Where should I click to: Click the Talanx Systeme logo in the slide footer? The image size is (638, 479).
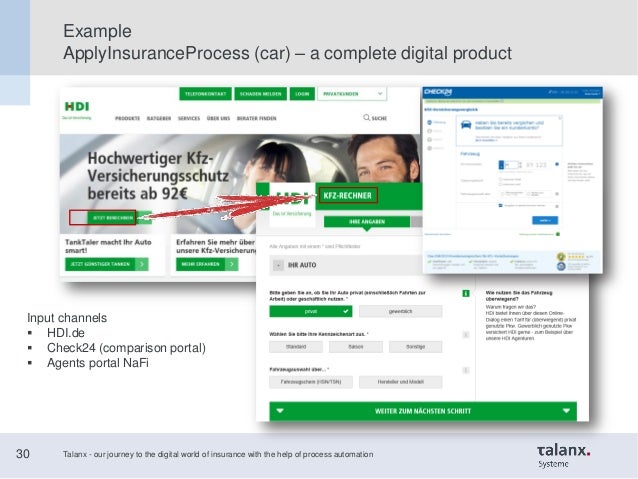click(564, 456)
